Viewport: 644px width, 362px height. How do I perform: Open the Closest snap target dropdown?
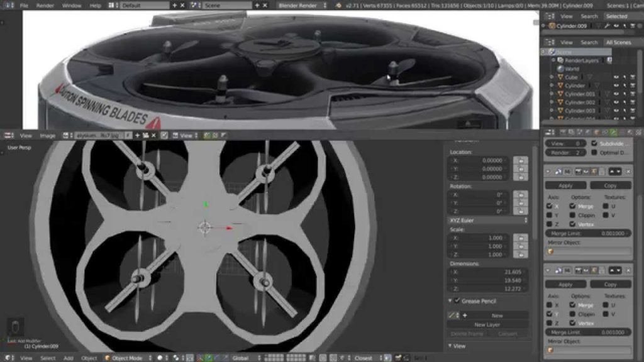coord(367,358)
